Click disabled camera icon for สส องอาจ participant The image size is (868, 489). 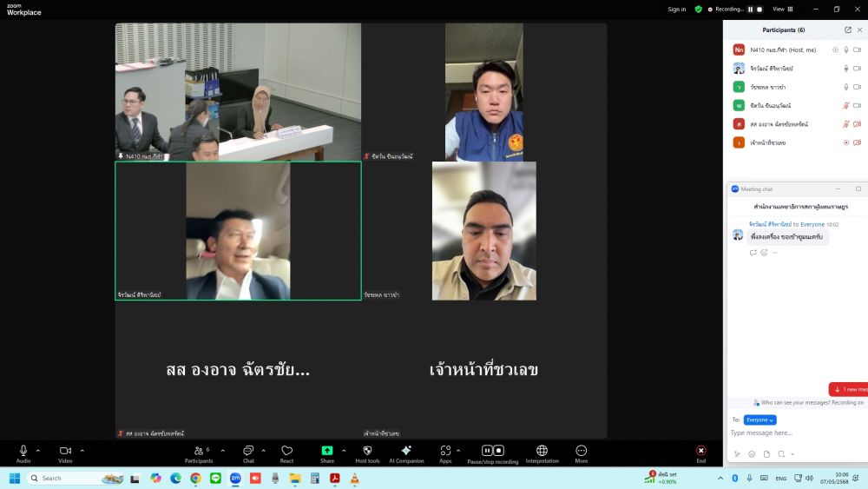857,124
